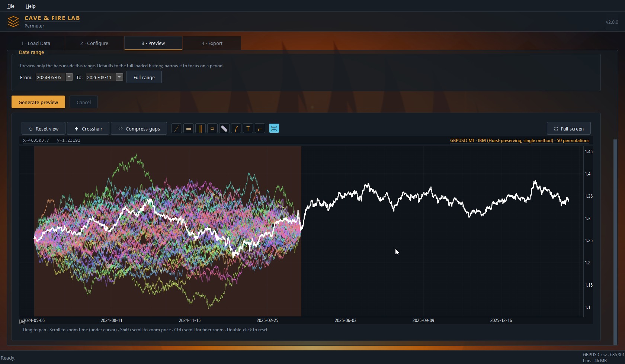
Task: Open the From date dropdown arrow
Action: click(69, 77)
